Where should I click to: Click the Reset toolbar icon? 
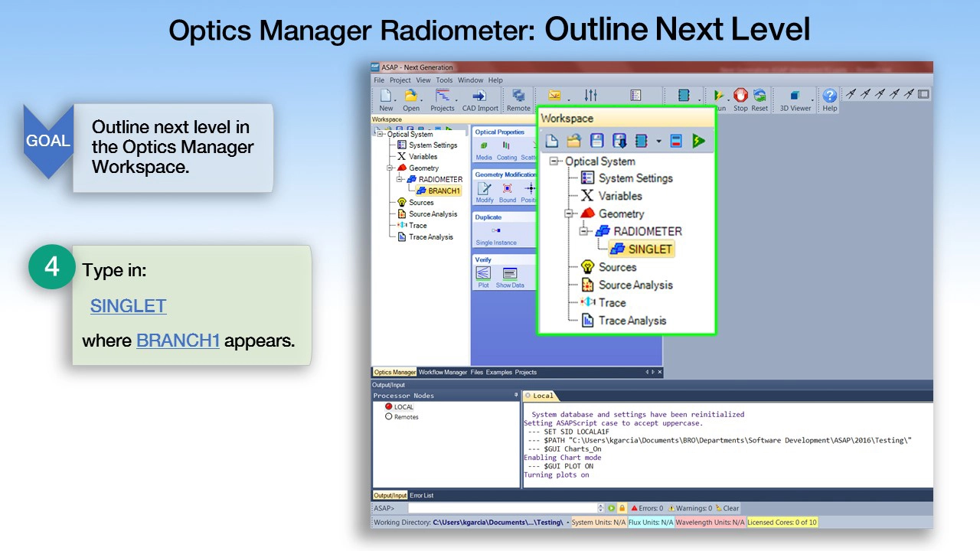[x=759, y=96]
